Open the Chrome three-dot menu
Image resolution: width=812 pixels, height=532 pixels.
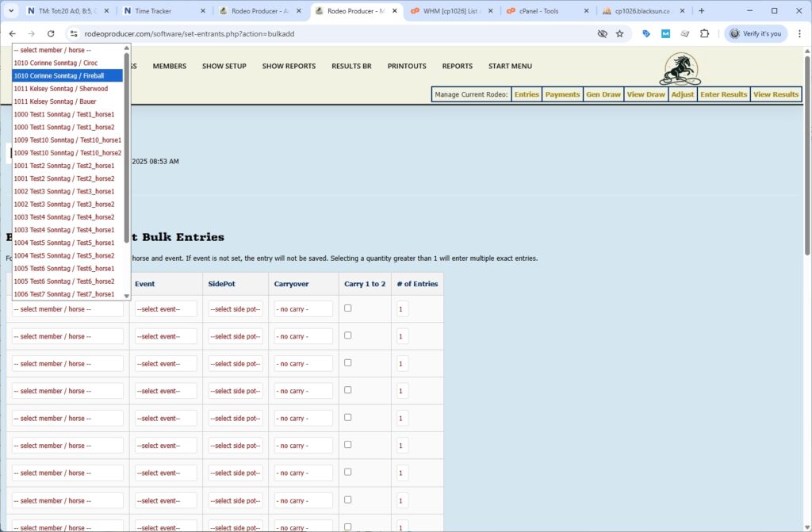(x=798, y=34)
